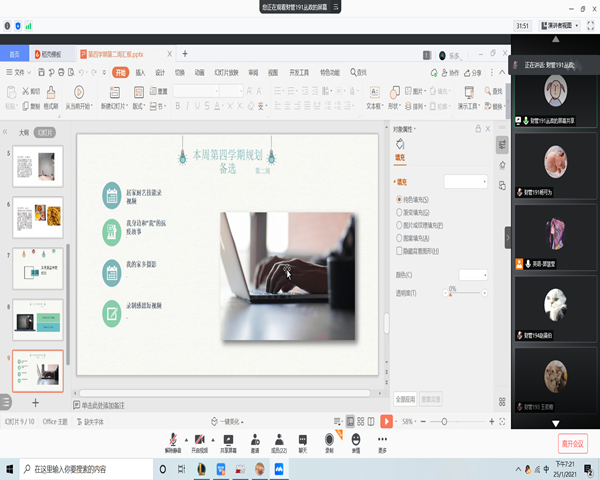
Task: Select the gradient fill radio option
Action: point(399,212)
